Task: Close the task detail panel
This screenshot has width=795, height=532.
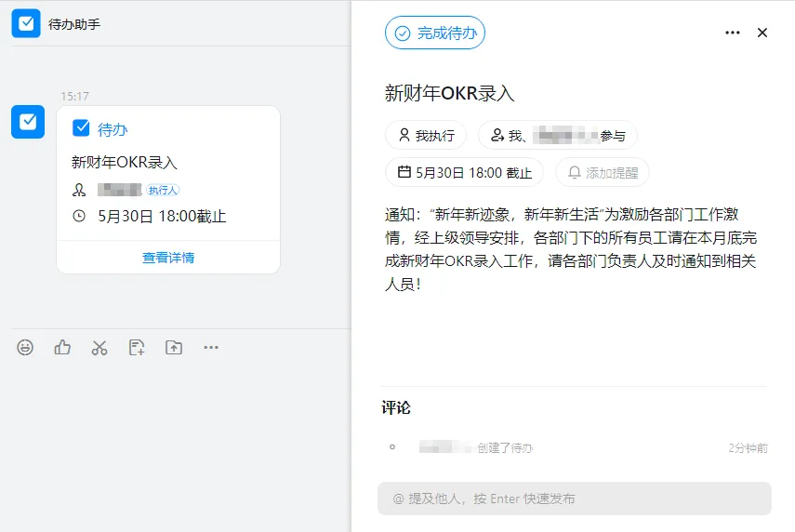Action: pos(762,33)
